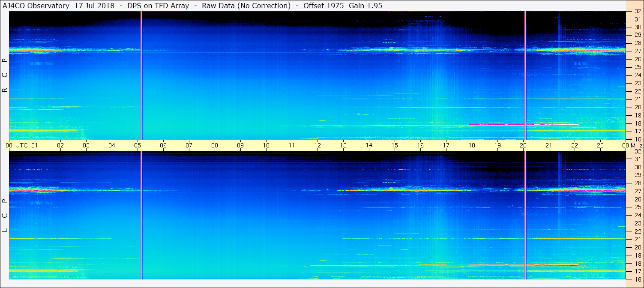Click the 19 MHz label in LCP panel
Screen dimensions: 644x288
637,255
